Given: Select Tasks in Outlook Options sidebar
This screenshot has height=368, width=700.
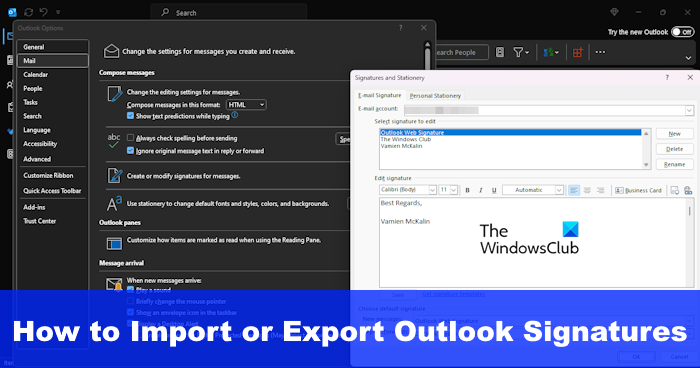Looking at the screenshot, I should [x=53, y=102].
